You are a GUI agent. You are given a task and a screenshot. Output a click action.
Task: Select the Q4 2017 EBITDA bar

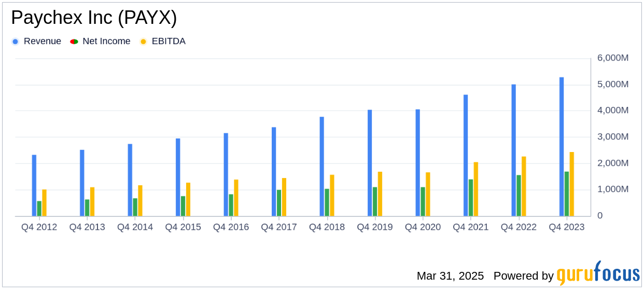point(284,197)
